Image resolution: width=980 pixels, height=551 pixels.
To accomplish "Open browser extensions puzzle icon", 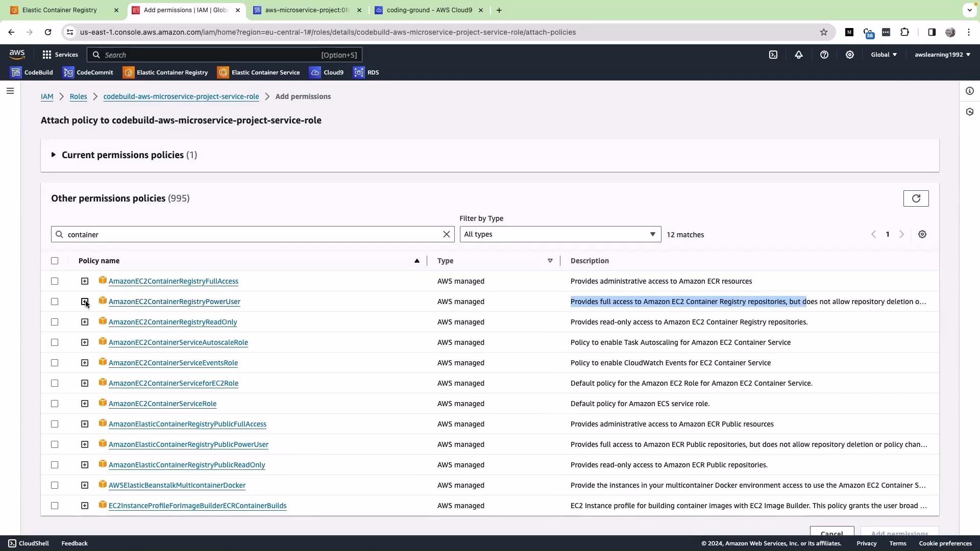I will [904, 32].
